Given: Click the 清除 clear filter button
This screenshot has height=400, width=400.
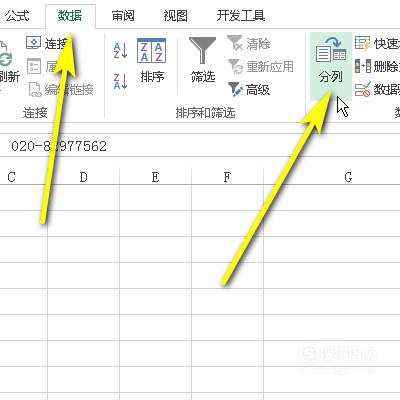Looking at the screenshot, I should (x=249, y=44).
